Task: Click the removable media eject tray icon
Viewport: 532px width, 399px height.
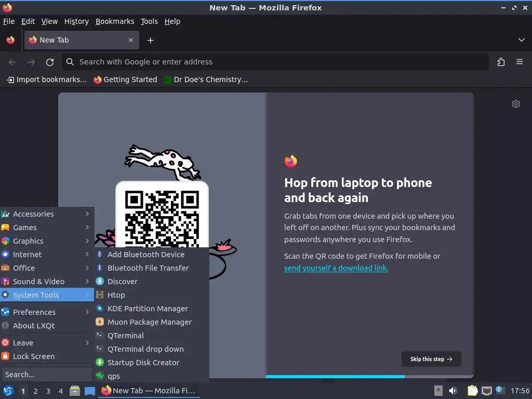Action: pos(438,391)
